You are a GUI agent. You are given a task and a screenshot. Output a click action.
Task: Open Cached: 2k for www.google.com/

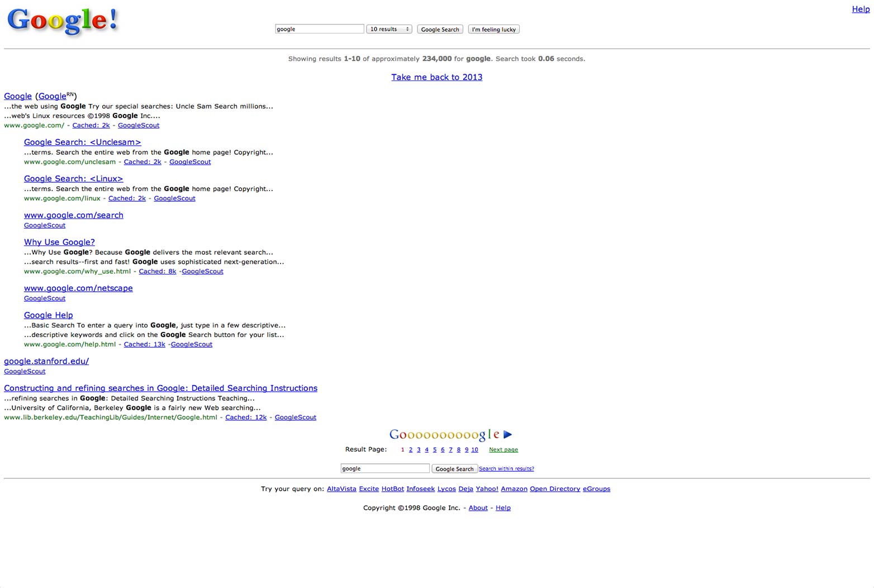click(91, 125)
